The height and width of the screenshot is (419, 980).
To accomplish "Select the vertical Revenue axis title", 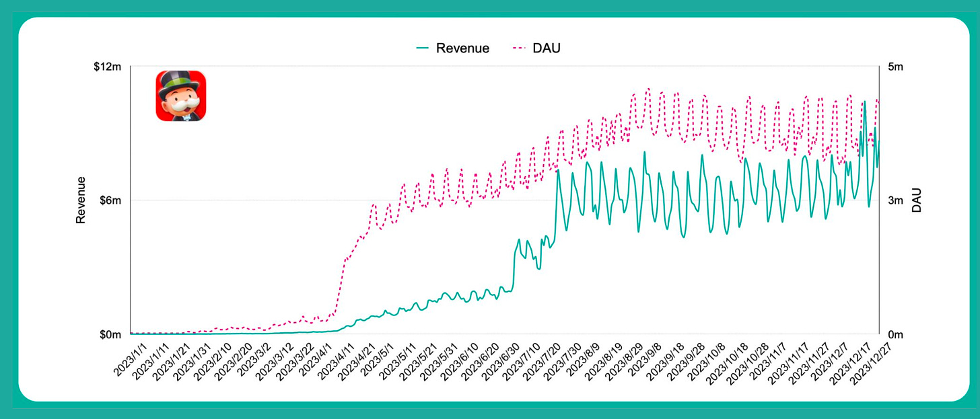I will tap(81, 200).
